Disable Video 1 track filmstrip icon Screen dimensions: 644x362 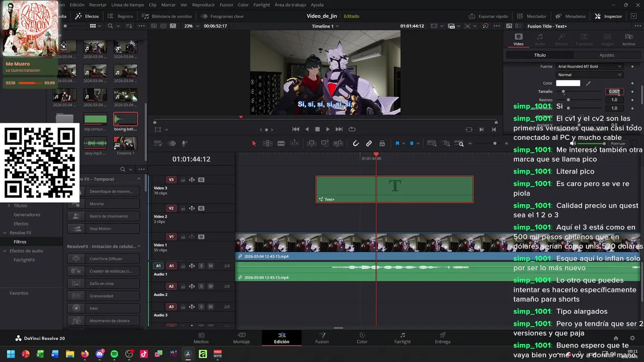(x=201, y=237)
